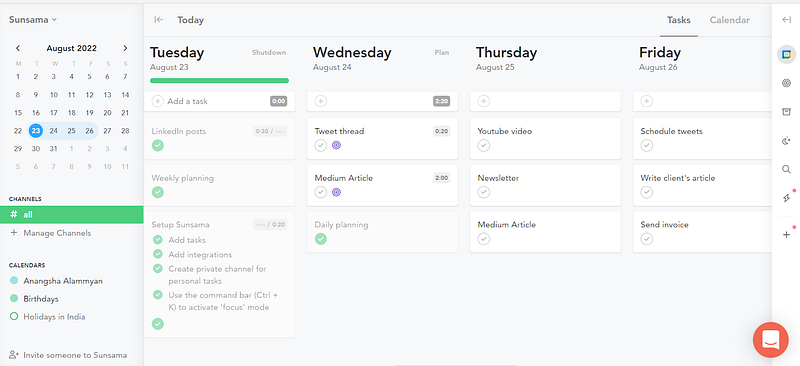This screenshot has height=366, width=800.
Task: Check off the Send invoice task
Action: pyautogui.click(x=646, y=239)
